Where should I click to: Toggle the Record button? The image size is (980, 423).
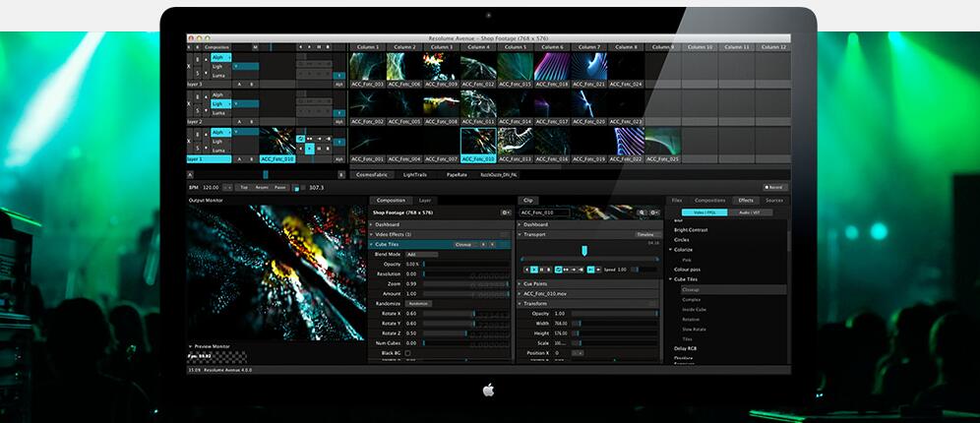click(775, 187)
